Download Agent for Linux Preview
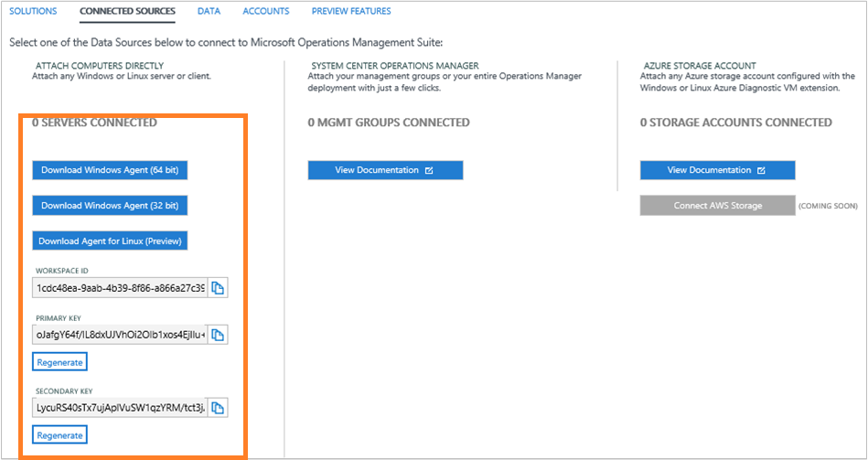This screenshot has width=868, height=460. (110, 241)
